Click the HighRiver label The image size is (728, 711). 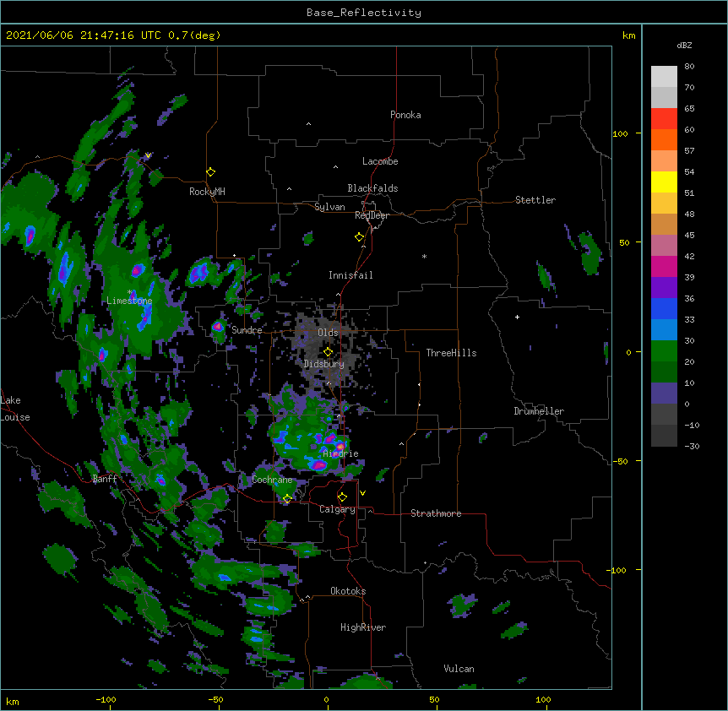click(x=363, y=627)
